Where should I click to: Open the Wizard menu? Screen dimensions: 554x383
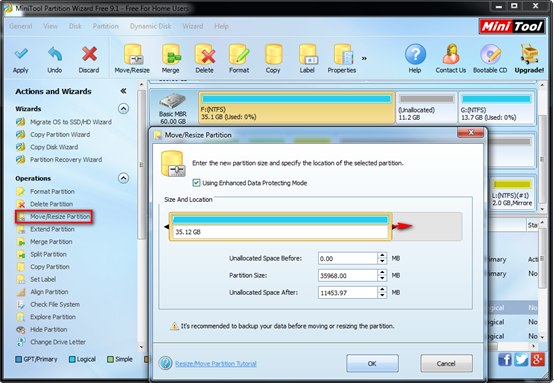coord(193,26)
